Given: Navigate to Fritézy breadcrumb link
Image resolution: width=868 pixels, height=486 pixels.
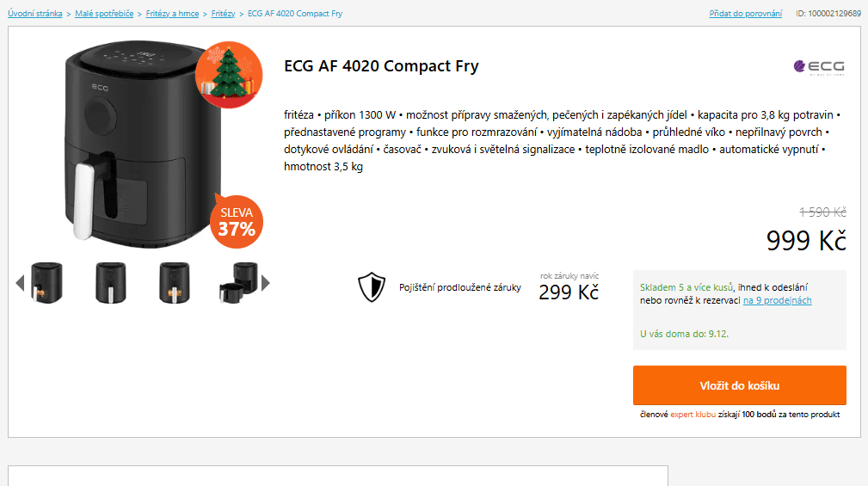Looking at the screenshot, I should tap(223, 14).
